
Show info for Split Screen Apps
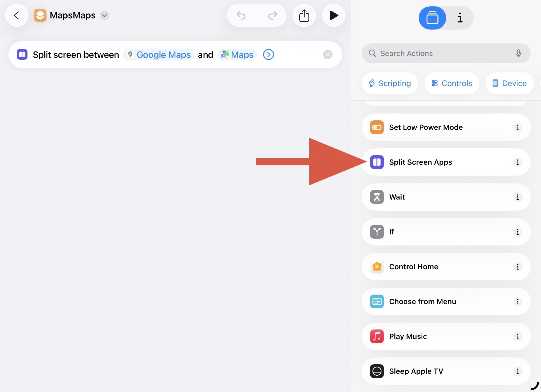518,162
